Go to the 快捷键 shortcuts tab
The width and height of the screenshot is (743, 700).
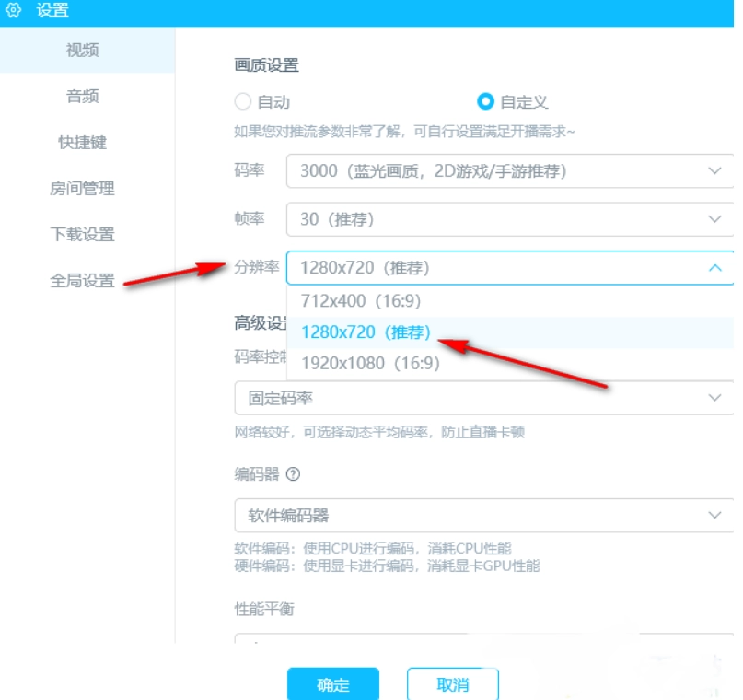[x=83, y=142]
